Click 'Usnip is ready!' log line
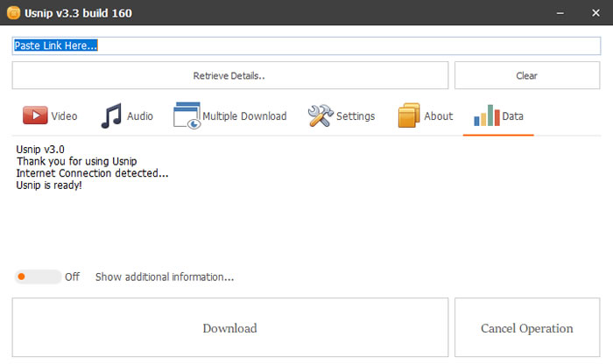Image resolution: width=613 pixels, height=364 pixels. [49, 185]
